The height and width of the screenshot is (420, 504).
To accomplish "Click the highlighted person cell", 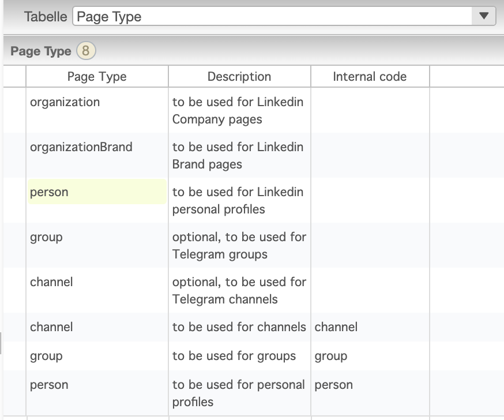I will coord(97,192).
